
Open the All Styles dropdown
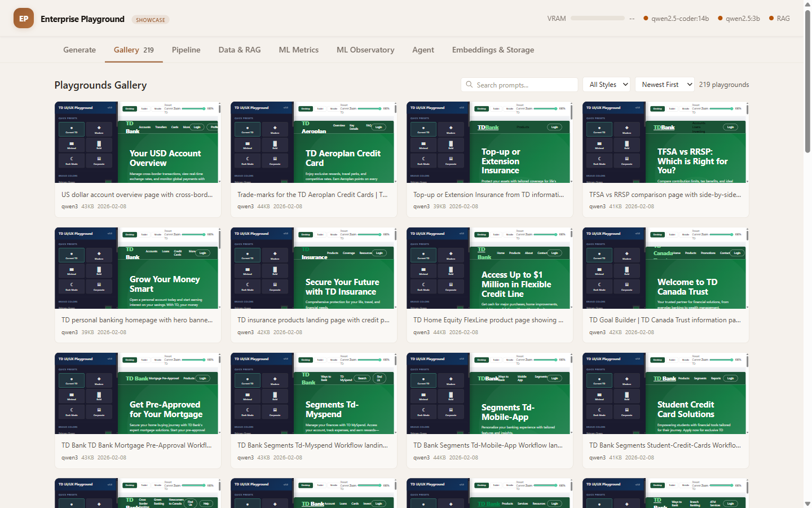606,85
